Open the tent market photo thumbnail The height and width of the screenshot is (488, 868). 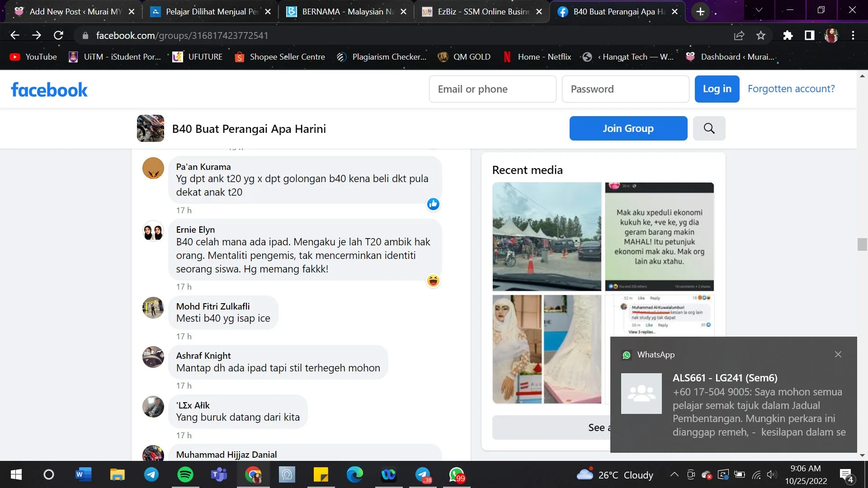[x=547, y=236]
